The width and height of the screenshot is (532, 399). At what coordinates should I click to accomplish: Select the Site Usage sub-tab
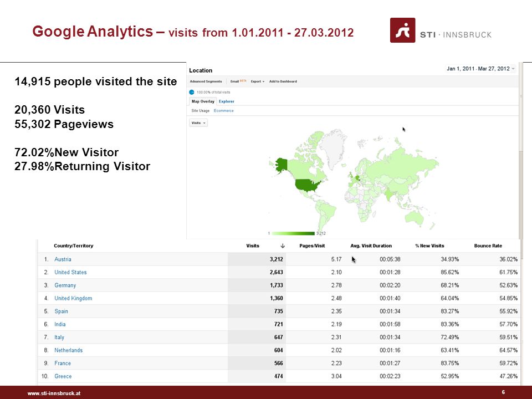pos(200,111)
